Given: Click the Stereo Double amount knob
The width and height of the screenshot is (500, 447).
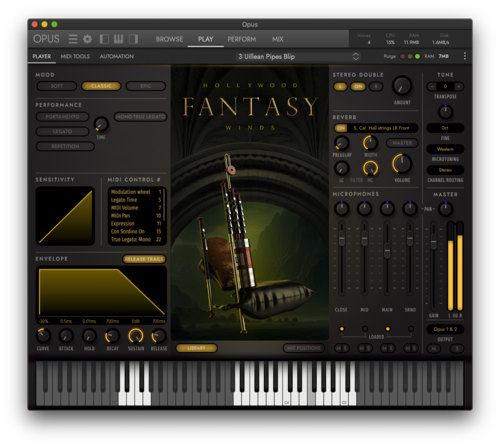Looking at the screenshot, I should click(x=402, y=86).
